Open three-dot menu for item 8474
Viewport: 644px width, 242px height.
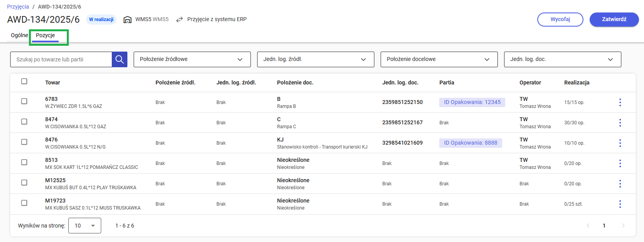[x=620, y=123]
